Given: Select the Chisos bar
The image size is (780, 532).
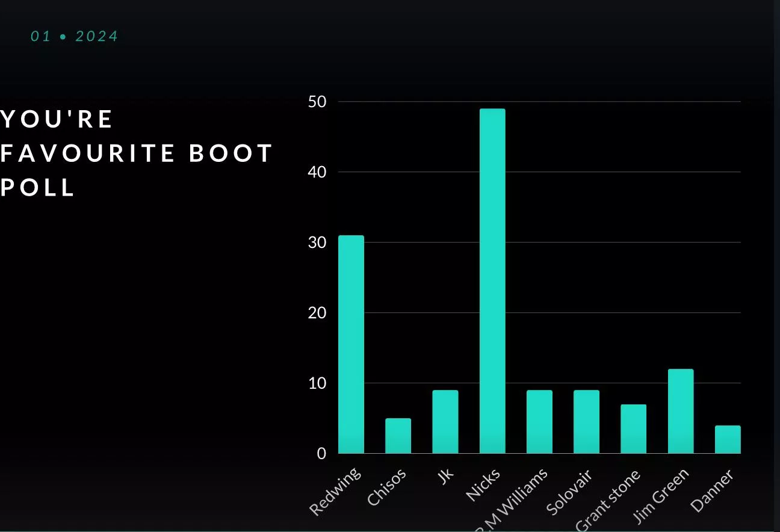Looking at the screenshot, I should pyautogui.click(x=398, y=435).
